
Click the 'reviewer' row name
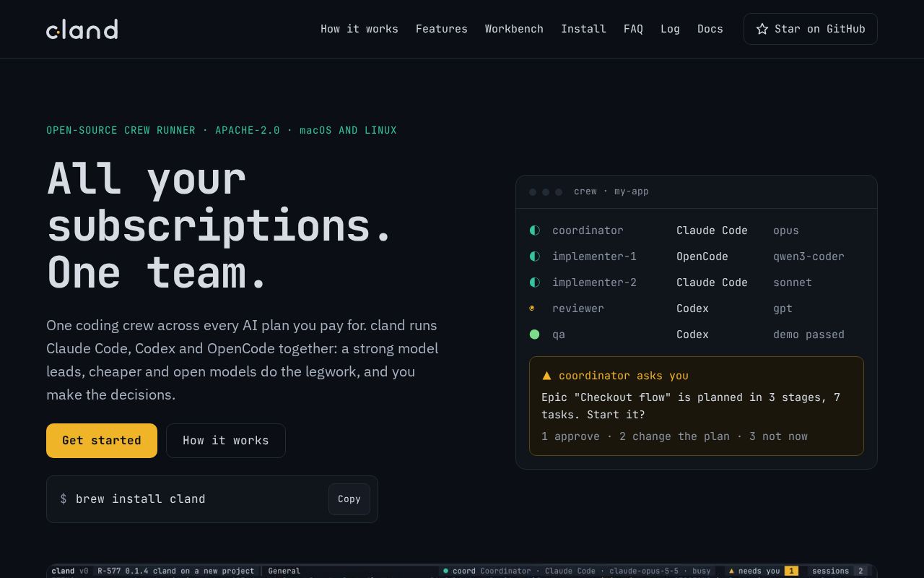tap(578, 309)
